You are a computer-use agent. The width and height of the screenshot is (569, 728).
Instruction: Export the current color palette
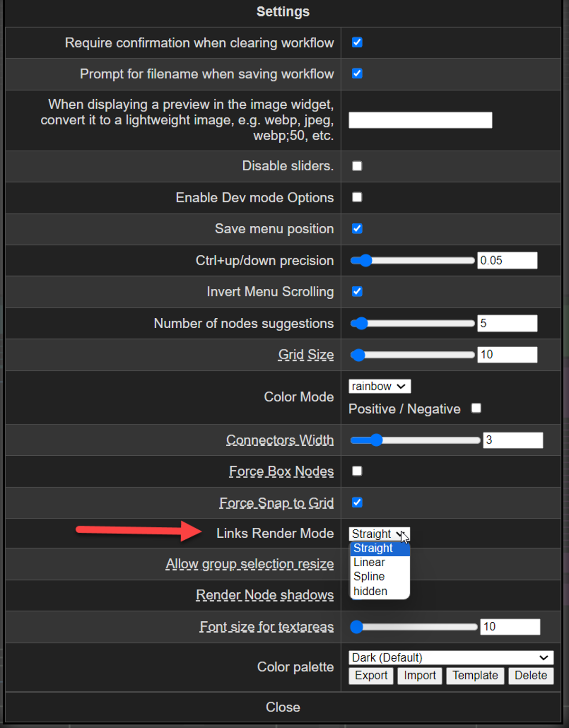click(x=371, y=675)
